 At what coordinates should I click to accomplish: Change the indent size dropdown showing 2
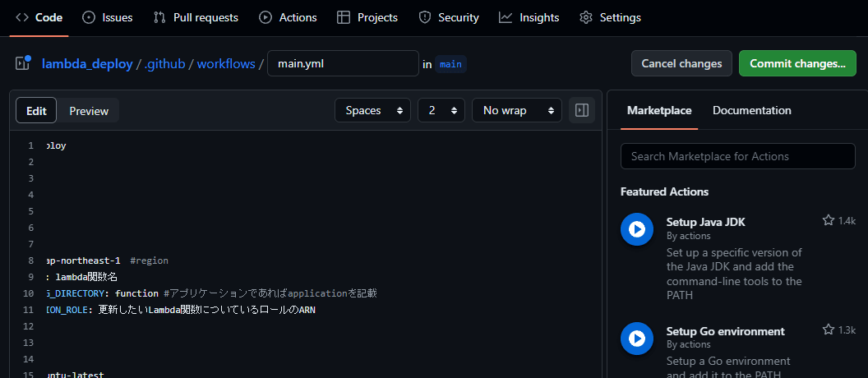coord(441,110)
